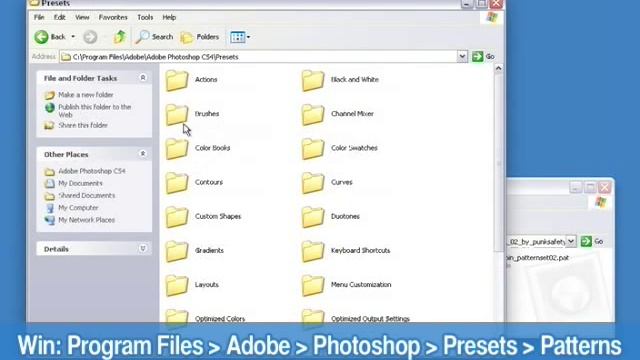Click the Menu Customization folder name

click(361, 284)
